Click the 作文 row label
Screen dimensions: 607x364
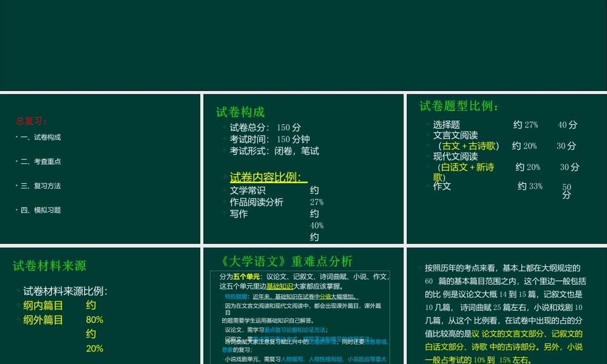tap(442, 186)
